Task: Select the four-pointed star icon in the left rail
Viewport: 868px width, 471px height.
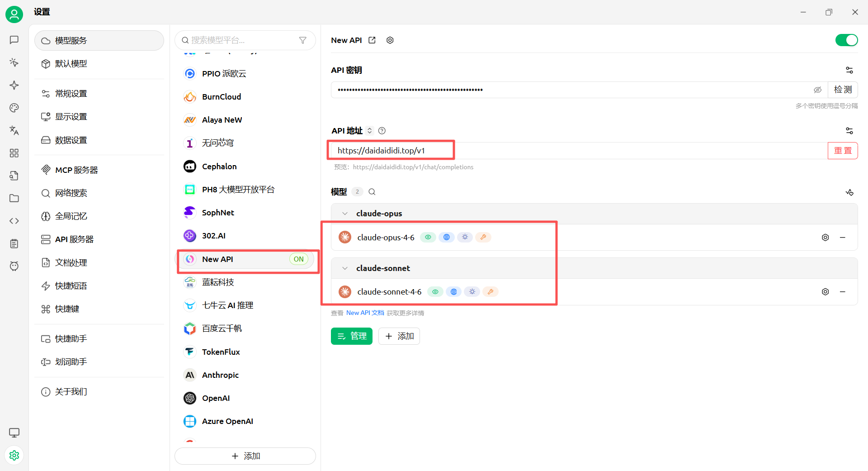Action: pyautogui.click(x=14, y=85)
